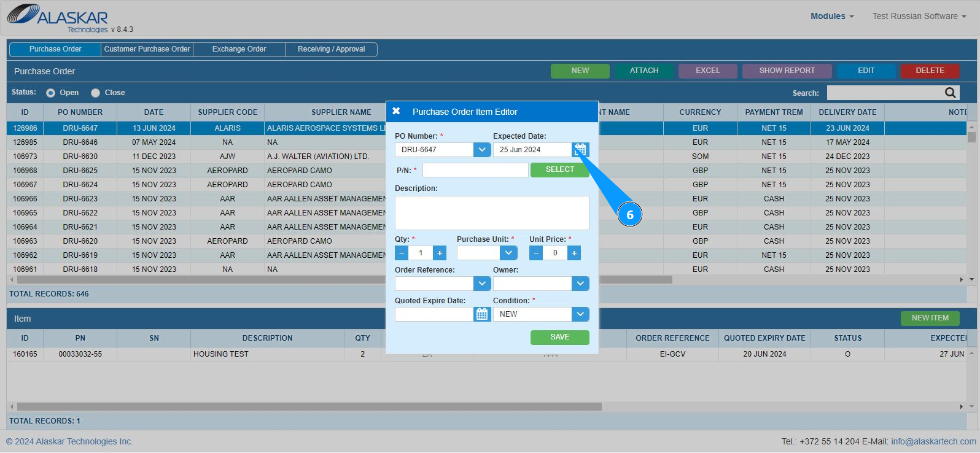Click the Expected Date field
The height and width of the screenshot is (453, 980).
point(532,149)
